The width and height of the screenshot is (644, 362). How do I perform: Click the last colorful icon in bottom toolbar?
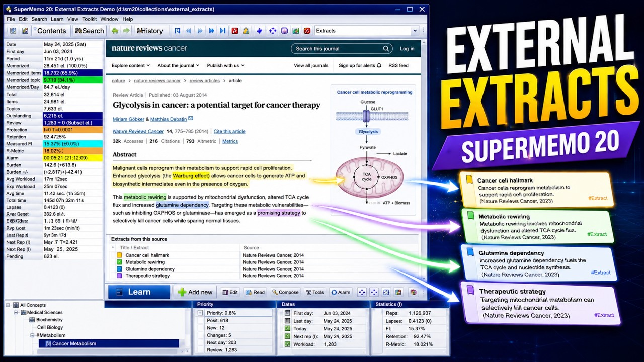(x=413, y=292)
